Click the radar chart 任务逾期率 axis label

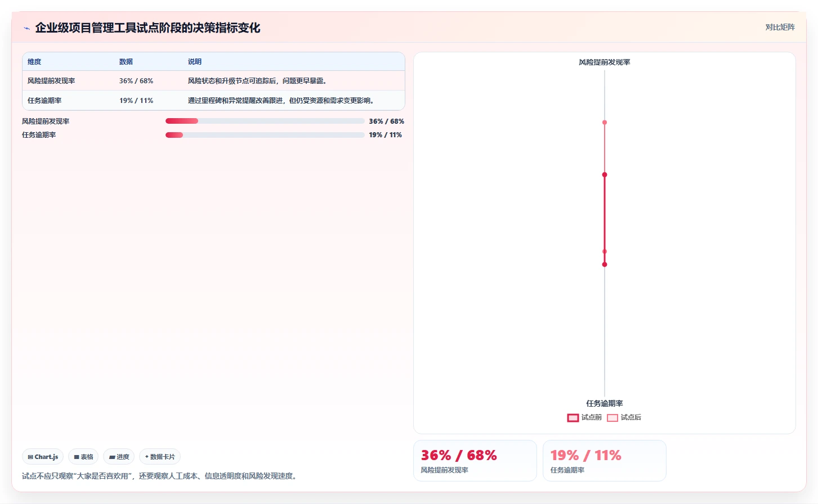[605, 403]
